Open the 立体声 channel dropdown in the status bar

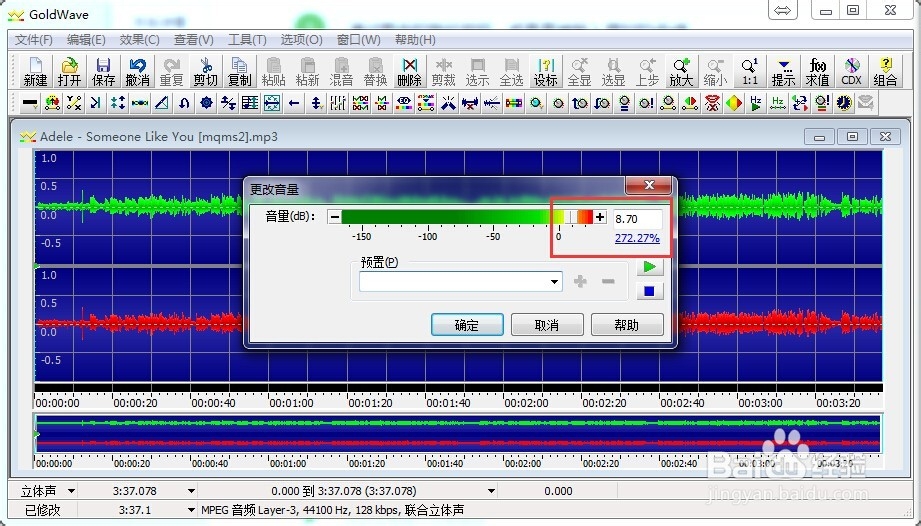tap(71, 491)
